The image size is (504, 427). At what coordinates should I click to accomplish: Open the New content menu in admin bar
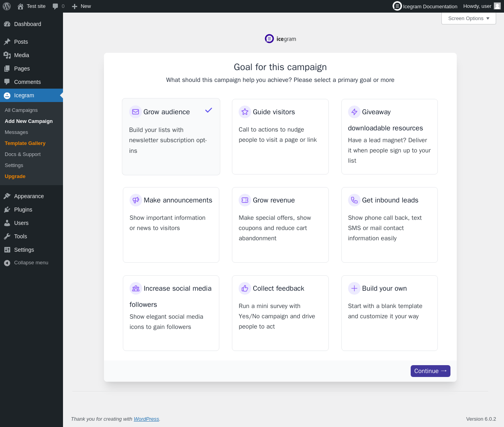(x=82, y=6)
